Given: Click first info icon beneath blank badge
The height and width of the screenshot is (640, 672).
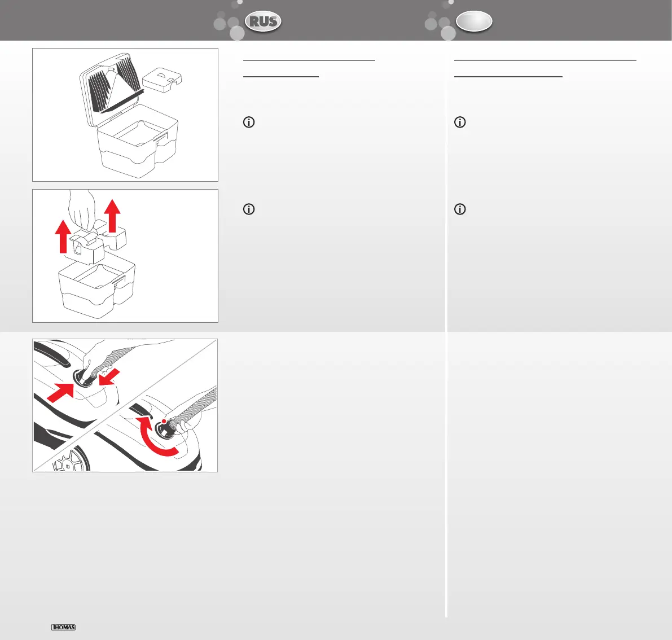Looking at the screenshot, I should coord(460,122).
